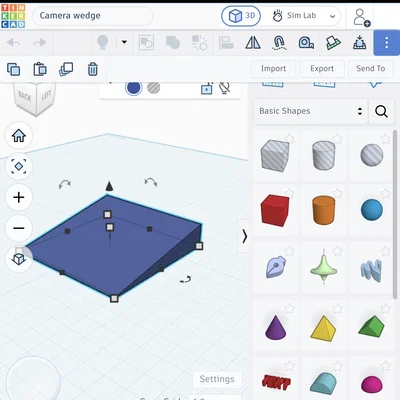Viewport: 400px width, 400px height.
Task: Open the three-dot more menu
Action: tap(387, 43)
